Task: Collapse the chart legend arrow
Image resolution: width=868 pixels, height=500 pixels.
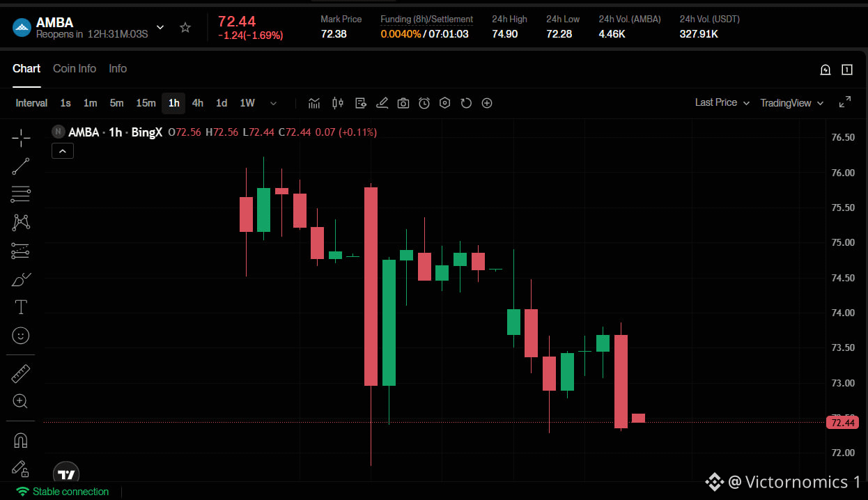Action: coord(63,150)
